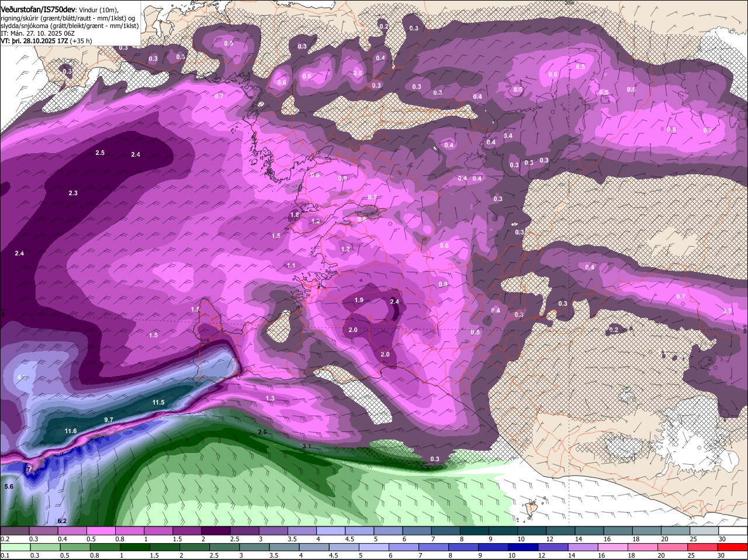This screenshot has width=748, height=560.
Task: Click the 5.6 value near the left edge
Action: (9, 486)
